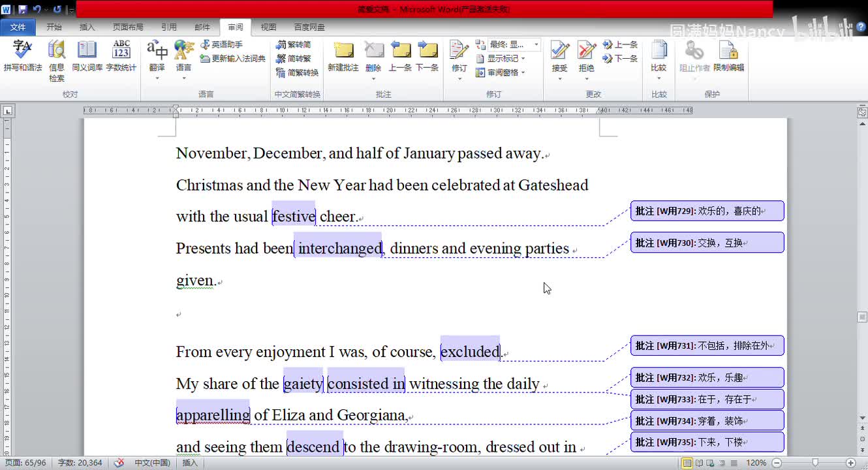Add a comment with 新建批注

(343, 57)
